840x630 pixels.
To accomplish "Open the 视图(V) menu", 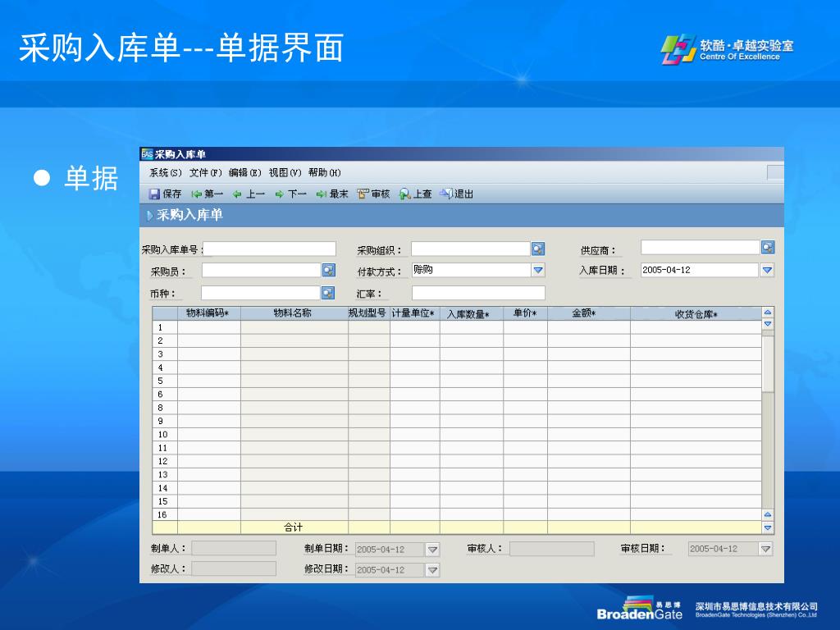I will tap(285, 172).
